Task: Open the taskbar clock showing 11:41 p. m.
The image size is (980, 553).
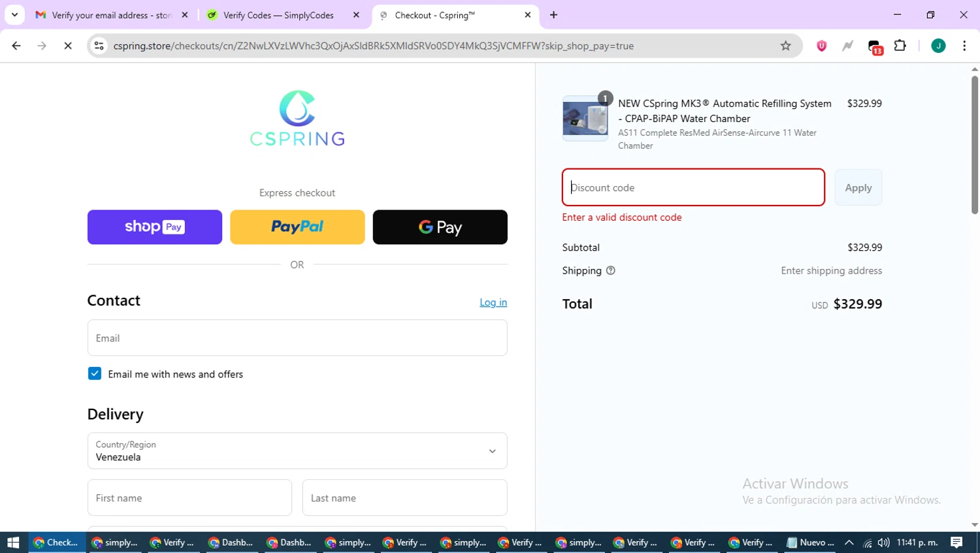Action: [917, 542]
